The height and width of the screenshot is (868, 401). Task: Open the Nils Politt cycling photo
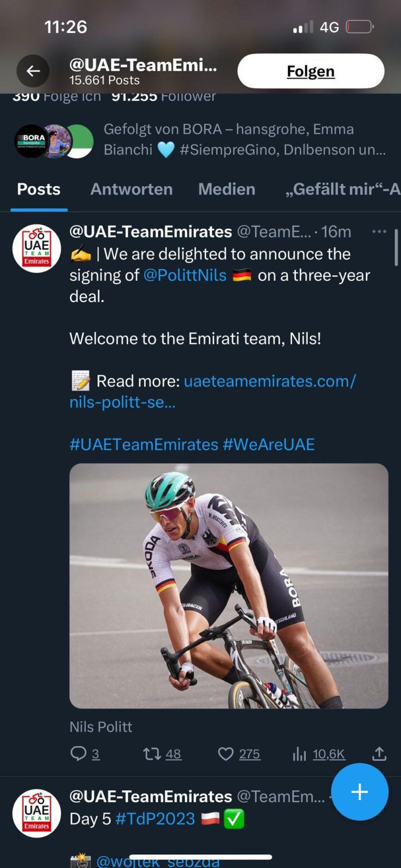(x=229, y=586)
